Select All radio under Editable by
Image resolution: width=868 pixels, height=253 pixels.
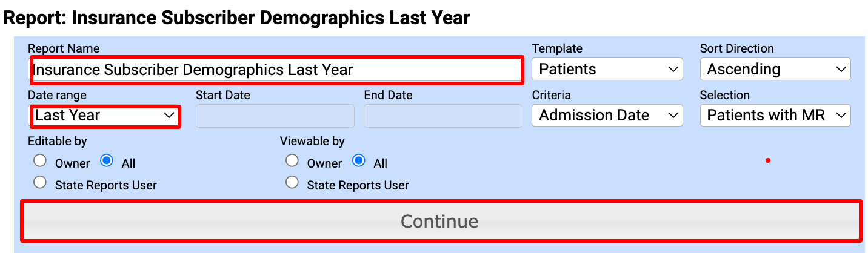(x=107, y=161)
